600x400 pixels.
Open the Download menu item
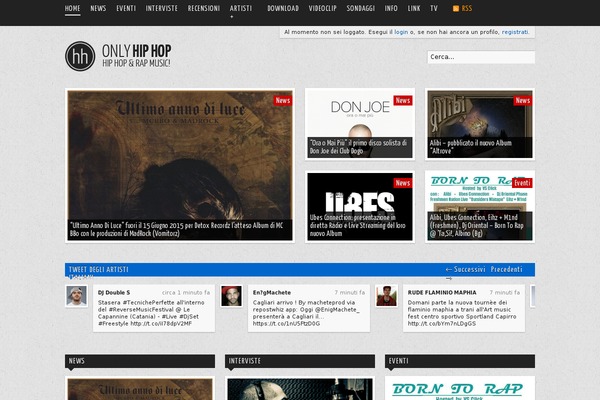click(x=283, y=8)
